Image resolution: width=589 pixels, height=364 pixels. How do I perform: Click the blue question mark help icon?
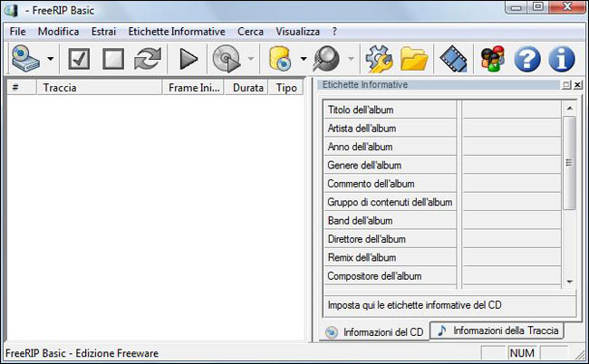coord(527,60)
